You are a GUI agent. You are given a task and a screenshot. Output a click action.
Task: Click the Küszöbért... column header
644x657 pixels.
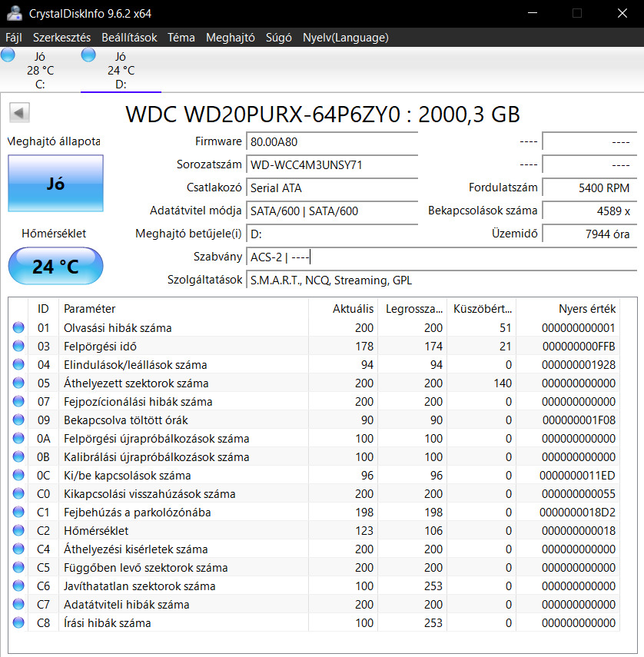click(481, 309)
